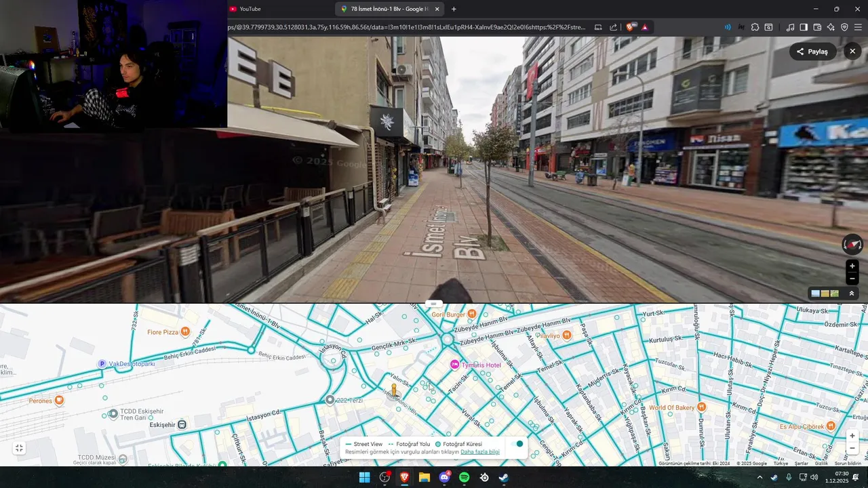
Task: Zoom in on the Street View image
Action: (852, 266)
